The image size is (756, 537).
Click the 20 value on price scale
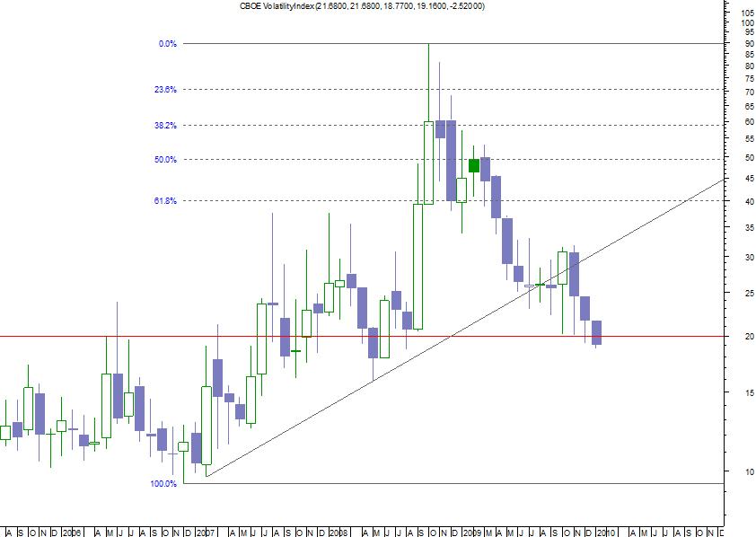[x=749, y=337]
